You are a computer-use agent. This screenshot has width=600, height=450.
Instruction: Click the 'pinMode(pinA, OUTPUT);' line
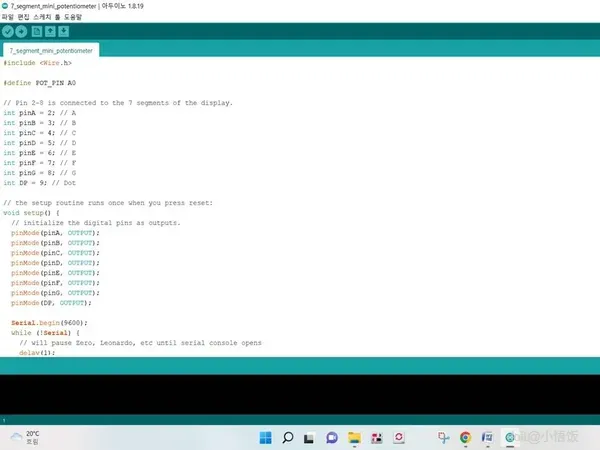55,233
